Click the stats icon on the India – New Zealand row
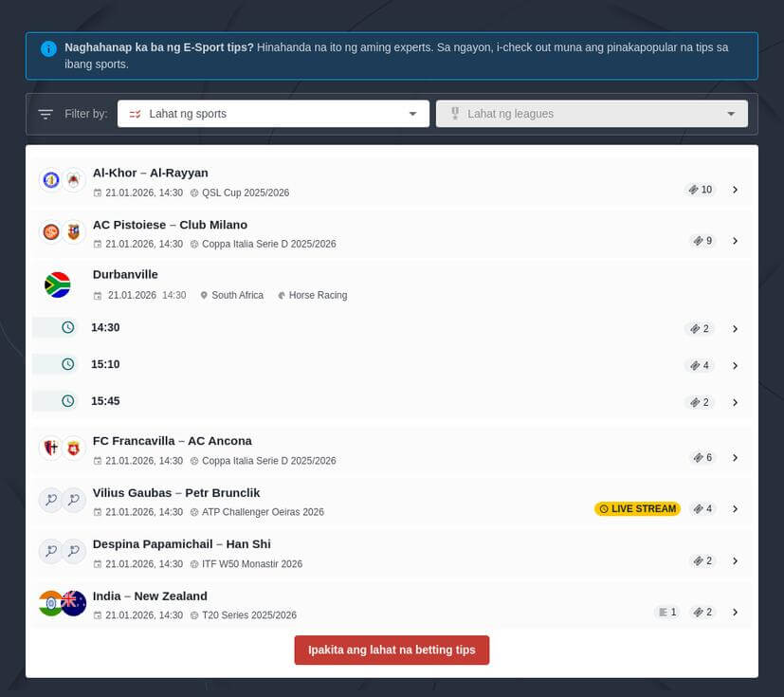The width and height of the screenshot is (784, 697). tap(666, 612)
